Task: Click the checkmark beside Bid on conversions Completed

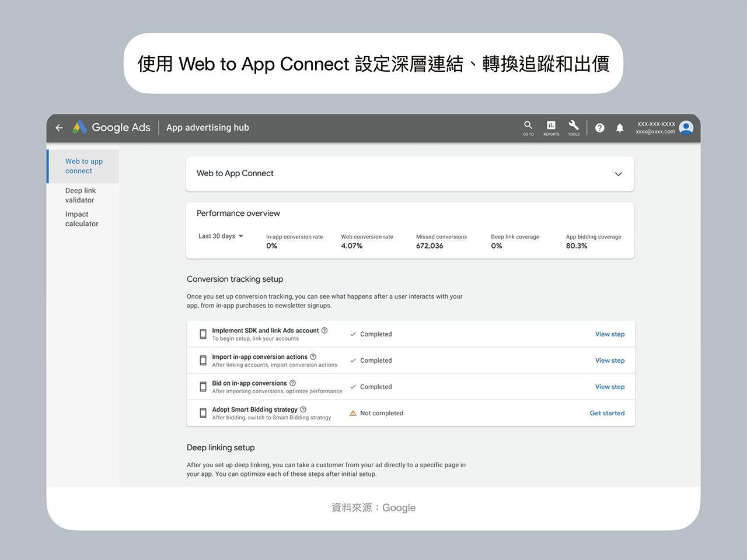Action: point(353,387)
